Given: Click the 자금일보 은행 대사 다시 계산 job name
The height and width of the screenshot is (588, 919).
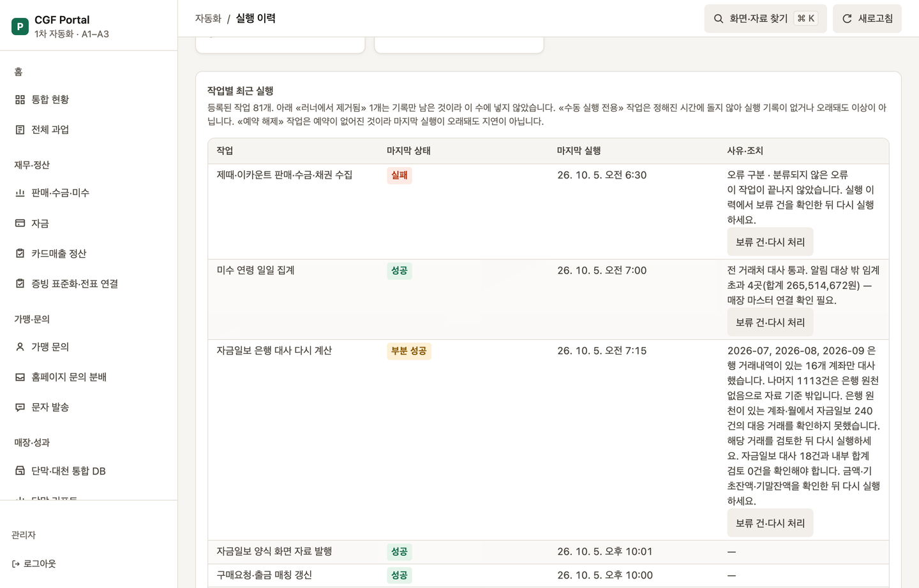Looking at the screenshot, I should [x=274, y=351].
